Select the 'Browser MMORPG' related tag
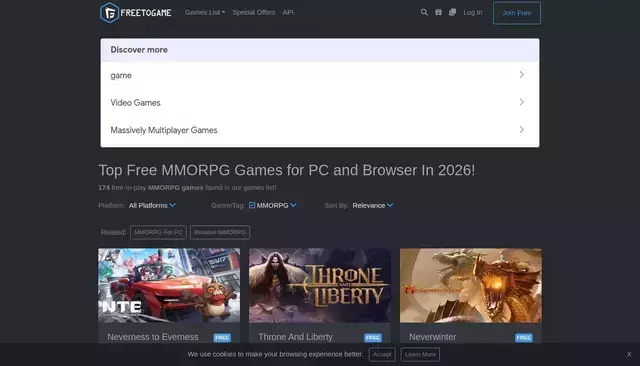Image resolution: width=640 pixels, height=366 pixels. [220, 232]
